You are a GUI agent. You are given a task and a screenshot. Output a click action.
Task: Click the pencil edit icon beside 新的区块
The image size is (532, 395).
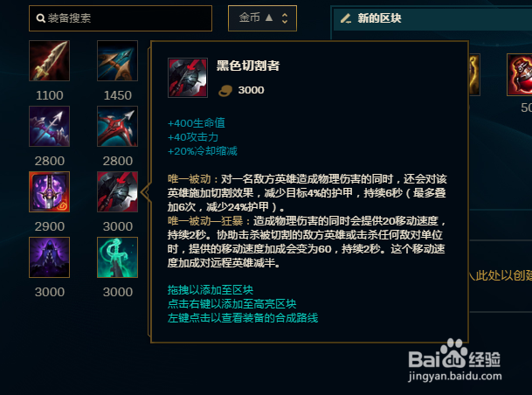tap(345, 18)
